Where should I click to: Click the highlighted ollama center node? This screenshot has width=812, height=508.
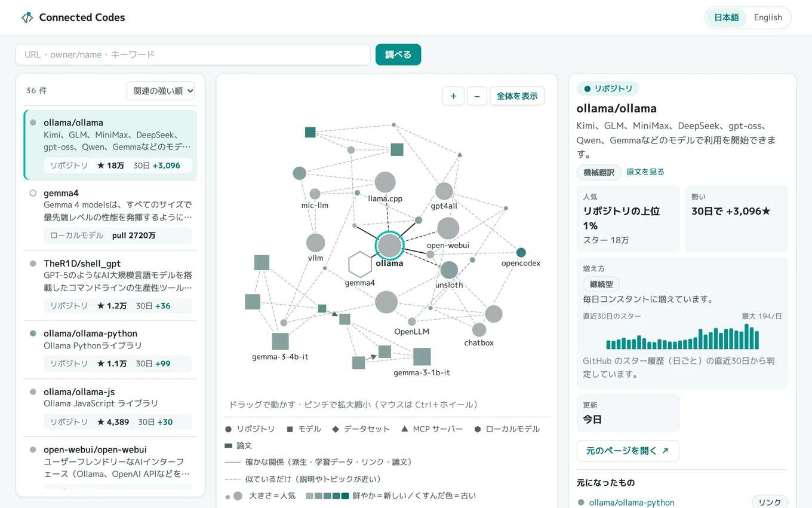click(389, 246)
